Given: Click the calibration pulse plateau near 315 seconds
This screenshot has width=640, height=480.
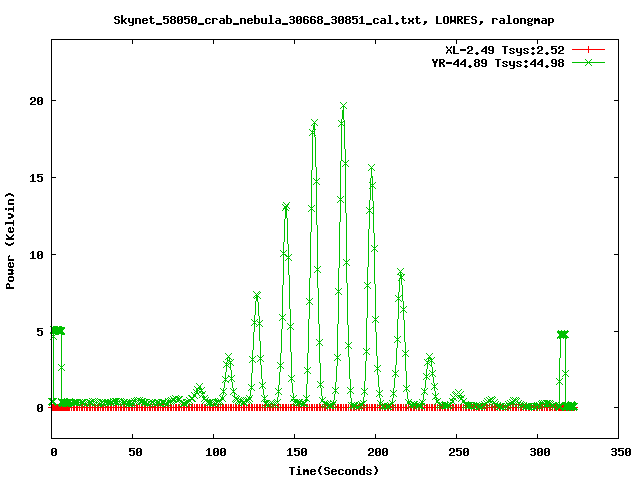Looking at the screenshot, I should tap(563, 335).
